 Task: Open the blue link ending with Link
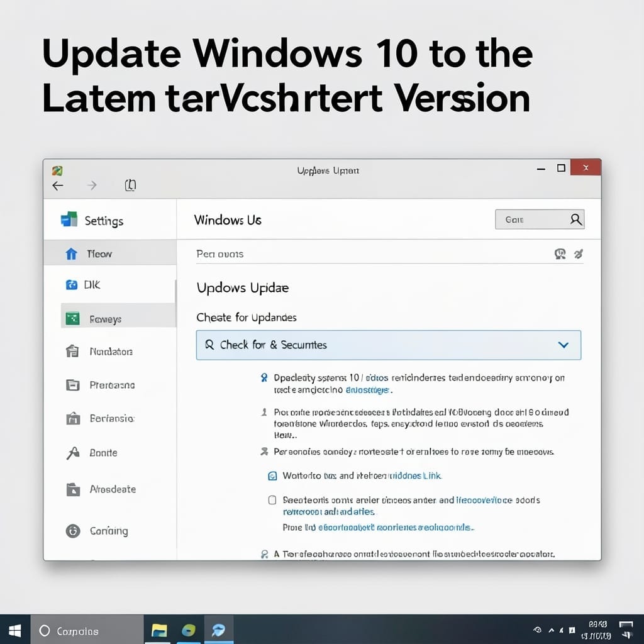point(415,475)
